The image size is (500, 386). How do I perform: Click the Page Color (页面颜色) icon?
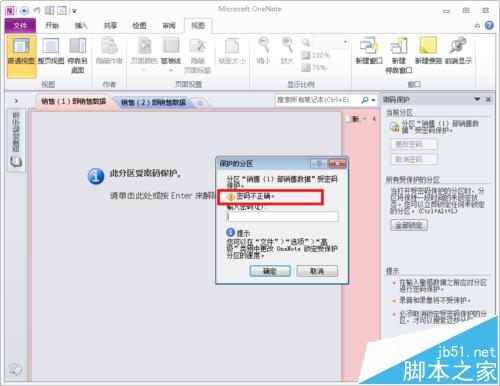(x=144, y=46)
